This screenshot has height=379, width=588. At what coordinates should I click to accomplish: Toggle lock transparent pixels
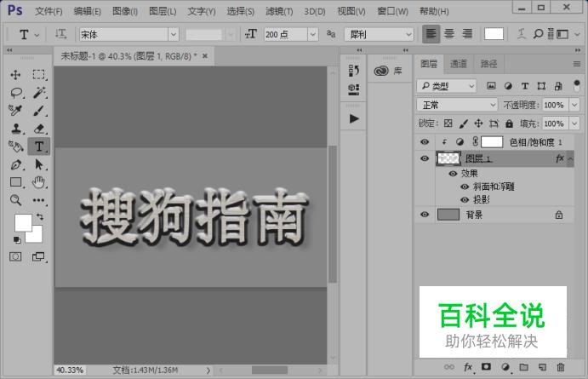(448, 123)
